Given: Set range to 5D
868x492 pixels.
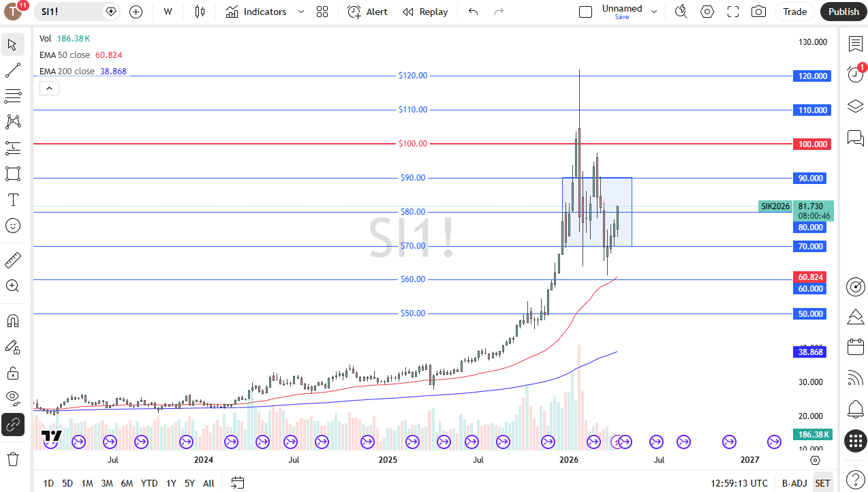Looking at the screenshot, I should [x=67, y=483].
